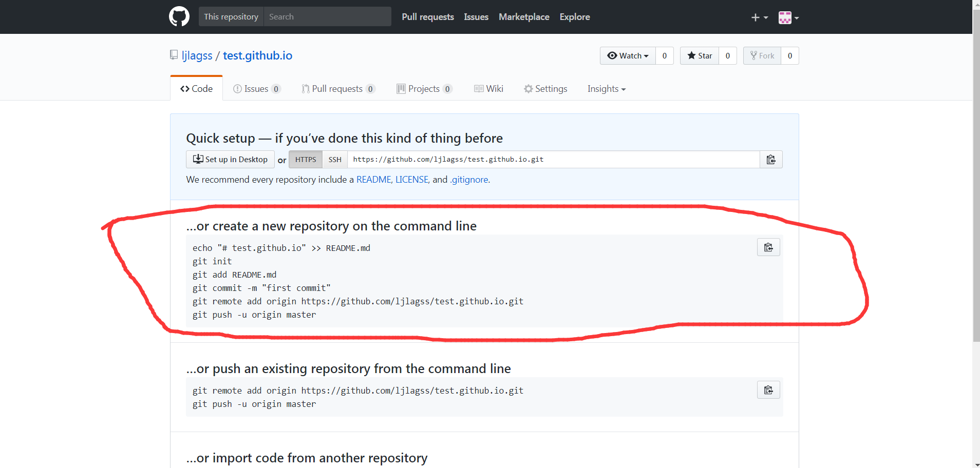
Task: Click the echo README.md command line
Action: (281, 248)
